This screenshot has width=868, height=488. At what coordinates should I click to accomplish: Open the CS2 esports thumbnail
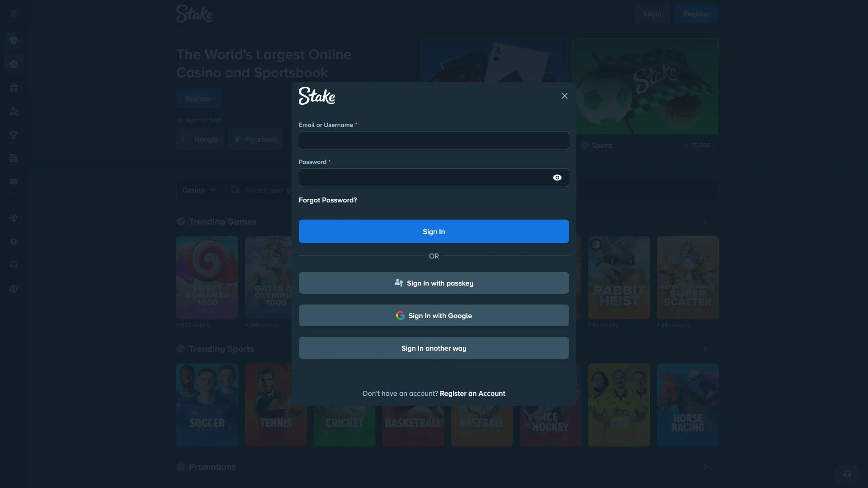tap(619, 405)
